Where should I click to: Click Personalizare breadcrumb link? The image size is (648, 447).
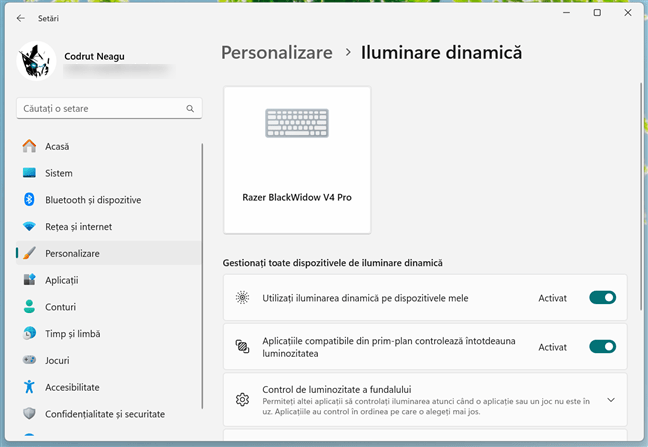(276, 53)
